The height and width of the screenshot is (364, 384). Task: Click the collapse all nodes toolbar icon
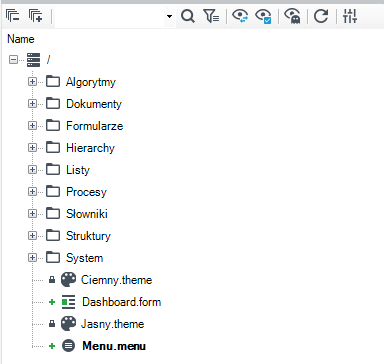pyautogui.click(x=13, y=16)
